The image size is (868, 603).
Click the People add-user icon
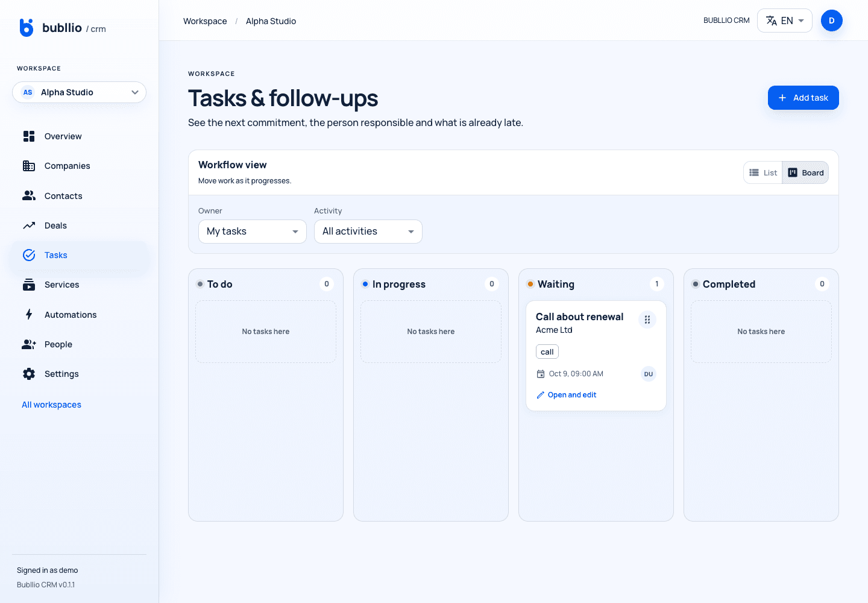tap(29, 344)
